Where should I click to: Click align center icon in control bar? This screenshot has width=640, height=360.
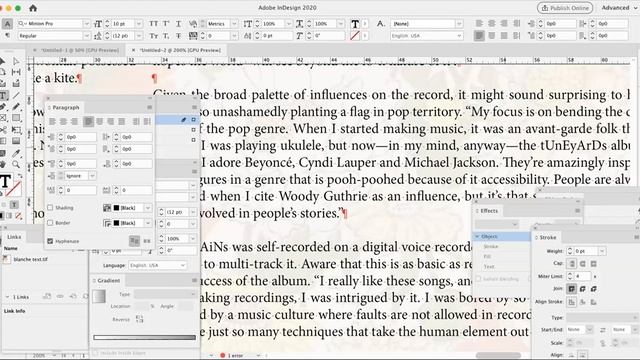pos(492,24)
